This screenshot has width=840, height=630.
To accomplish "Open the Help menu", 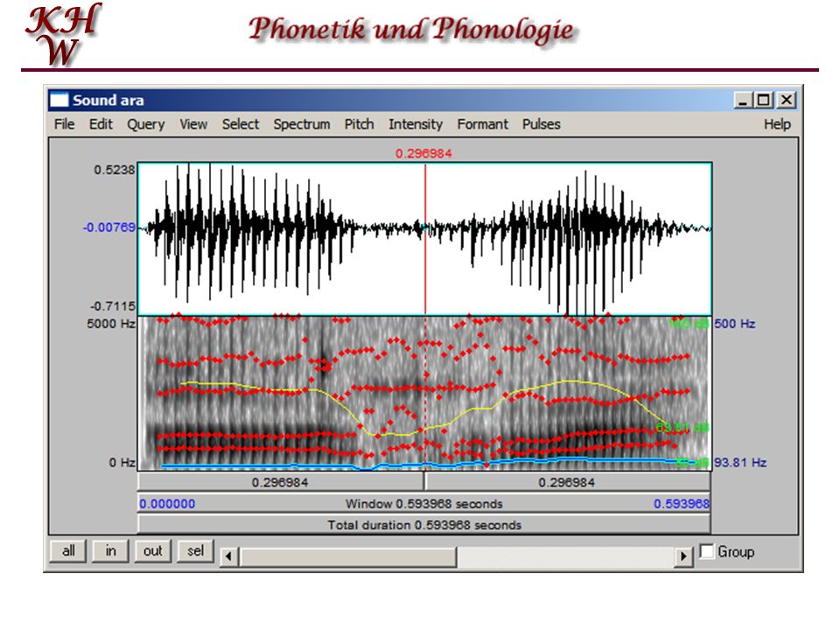I will click(x=777, y=124).
